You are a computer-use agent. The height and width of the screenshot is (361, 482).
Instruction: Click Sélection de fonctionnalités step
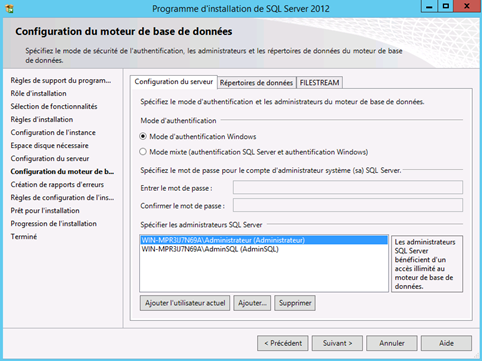tap(54, 106)
